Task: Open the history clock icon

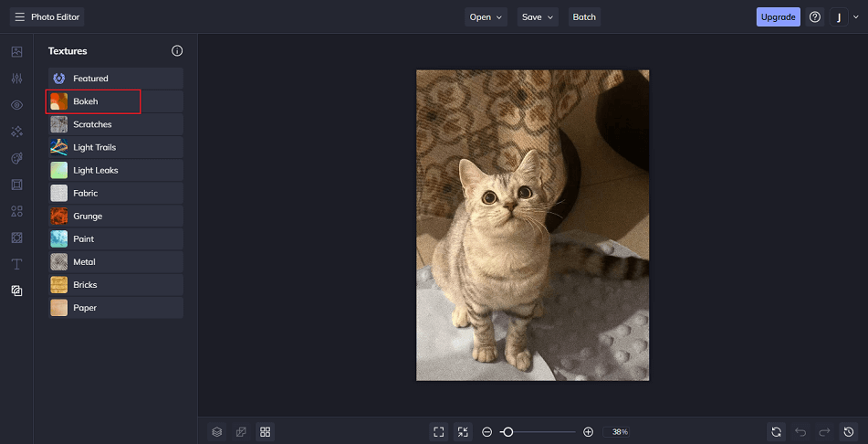Action: point(849,432)
